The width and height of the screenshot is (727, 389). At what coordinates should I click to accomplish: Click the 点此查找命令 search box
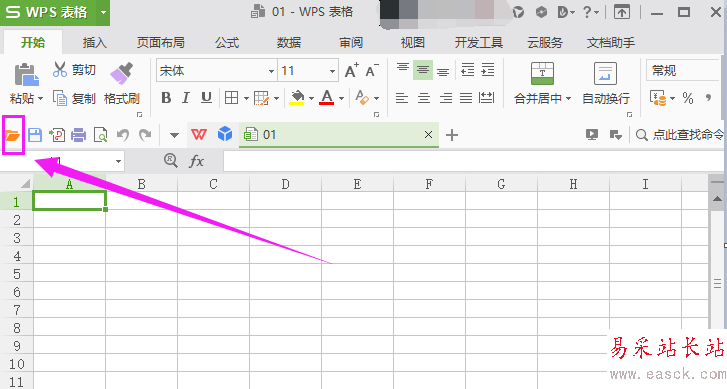pos(679,134)
